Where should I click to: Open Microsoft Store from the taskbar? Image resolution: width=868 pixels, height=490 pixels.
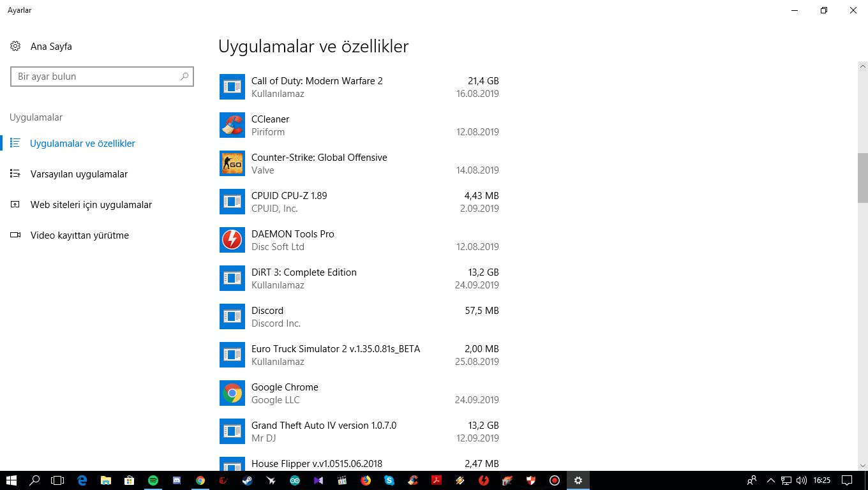[129, 480]
